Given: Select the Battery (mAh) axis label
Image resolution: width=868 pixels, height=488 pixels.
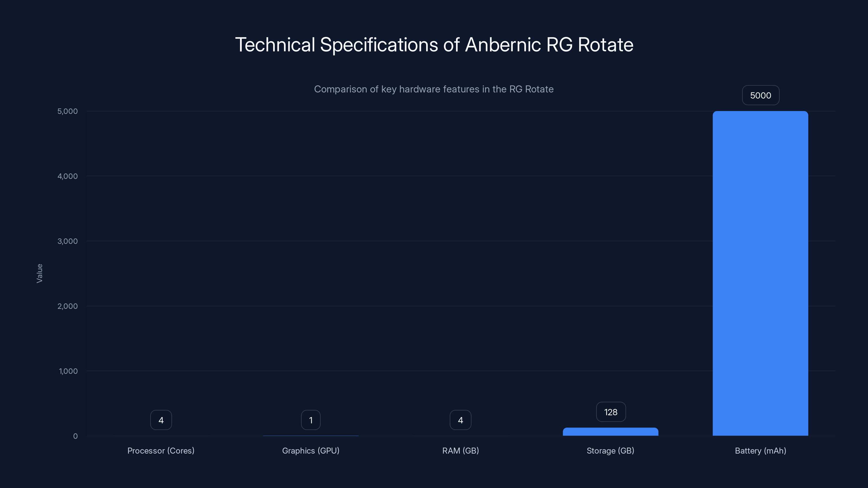Looking at the screenshot, I should [x=761, y=451].
